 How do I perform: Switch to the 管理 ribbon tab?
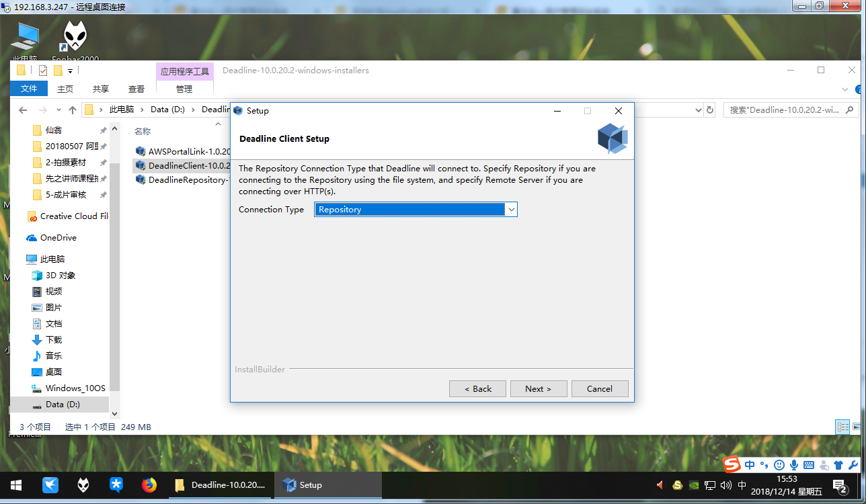coord(184,89)
